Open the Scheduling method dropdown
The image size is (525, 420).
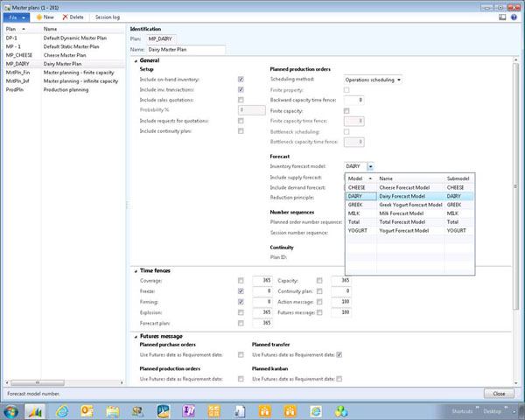399,79
